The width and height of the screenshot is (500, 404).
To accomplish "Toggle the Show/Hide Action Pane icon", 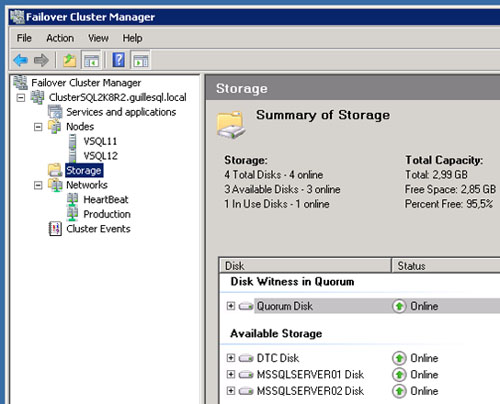I will pos(141,60).
